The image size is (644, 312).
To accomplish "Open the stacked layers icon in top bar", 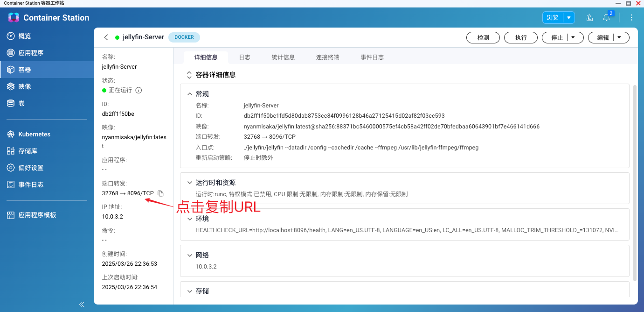I will [589, 18].
